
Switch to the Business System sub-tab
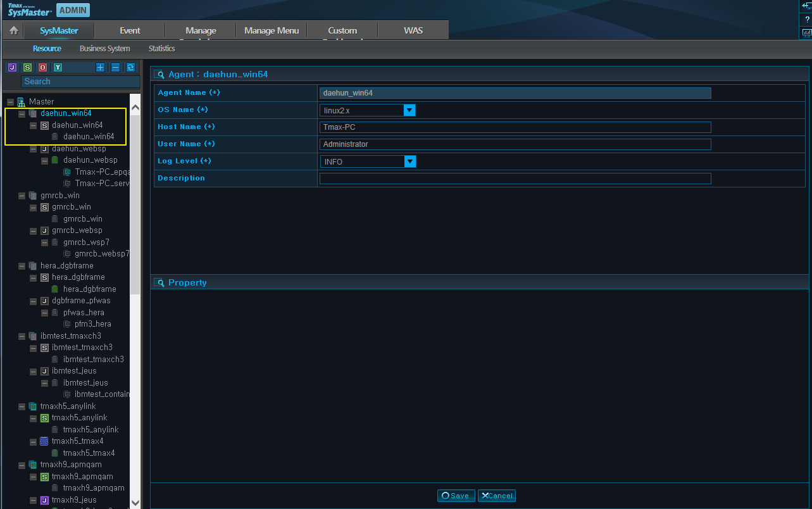[x=105, y=48]
